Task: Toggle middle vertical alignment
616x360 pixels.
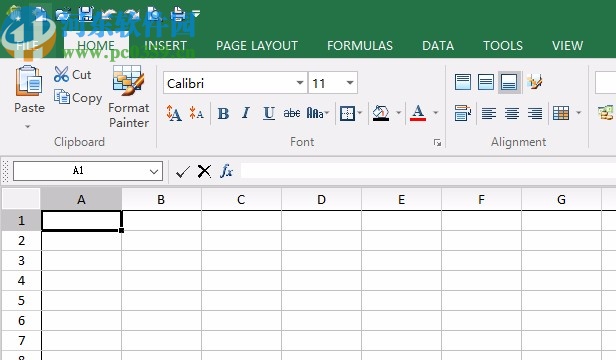Action: pyautogui.click(x=486, y=82)
